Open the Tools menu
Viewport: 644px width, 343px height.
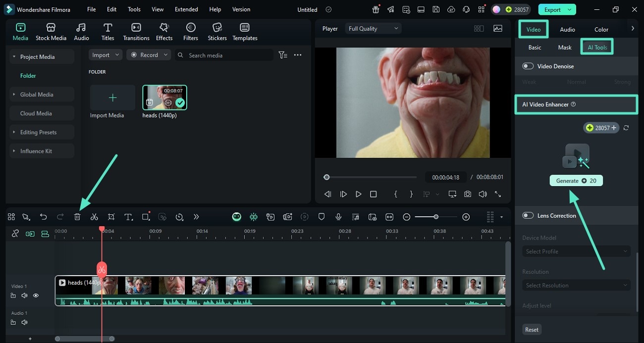134,9
